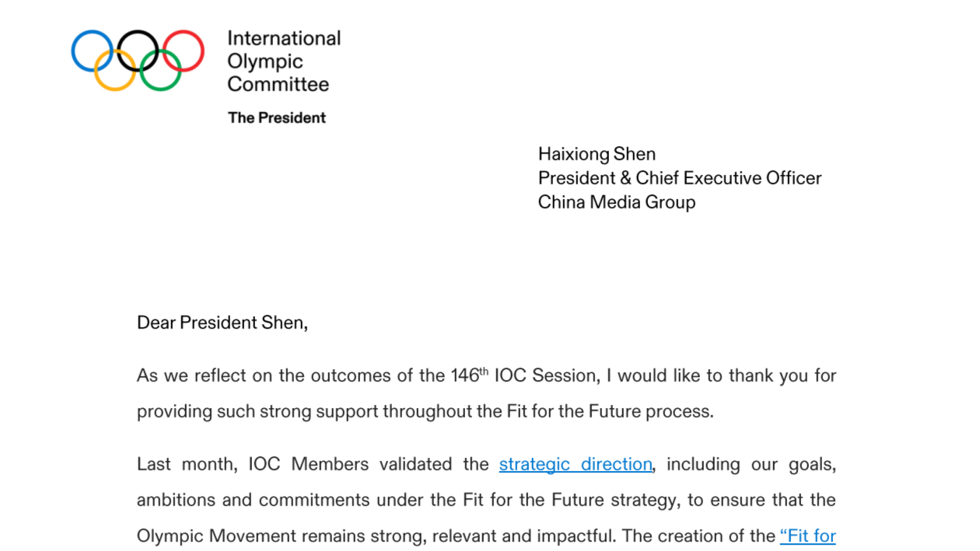
Task: Select the "International" word in the letterhead
Action: [x=284, y=38]
